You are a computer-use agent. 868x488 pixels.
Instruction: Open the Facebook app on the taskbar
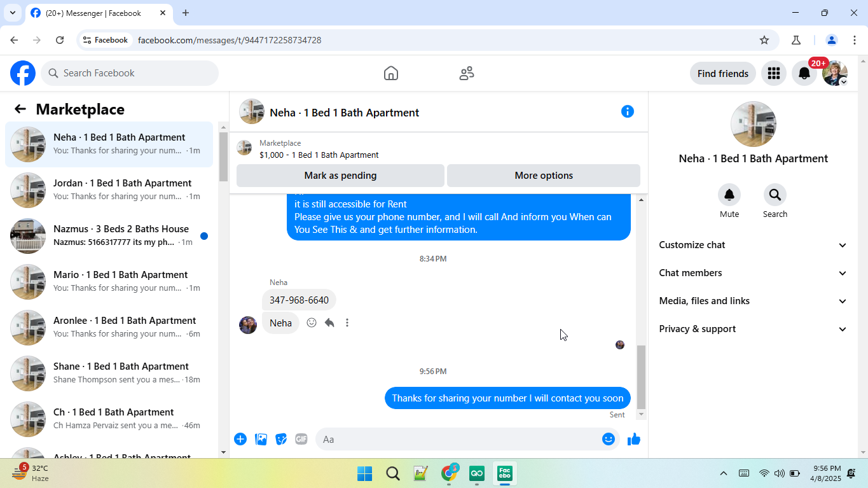point(505,473)
